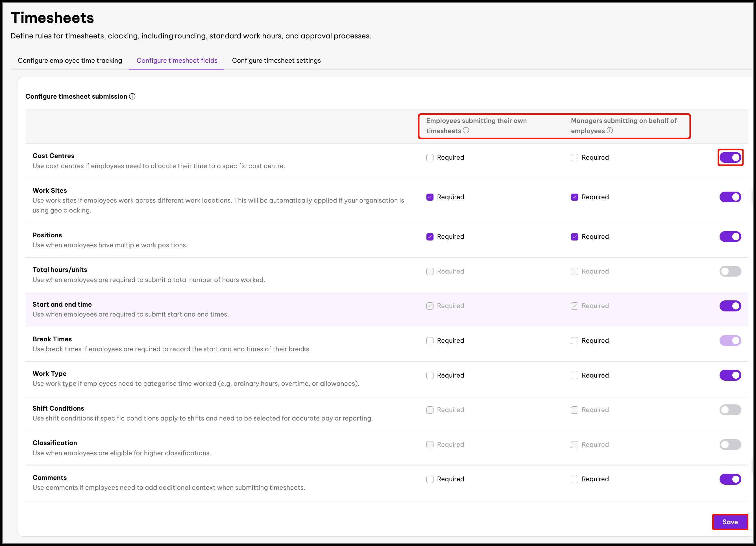
Task: Uncheck Work Sites Required for employees
Action: 430,197
